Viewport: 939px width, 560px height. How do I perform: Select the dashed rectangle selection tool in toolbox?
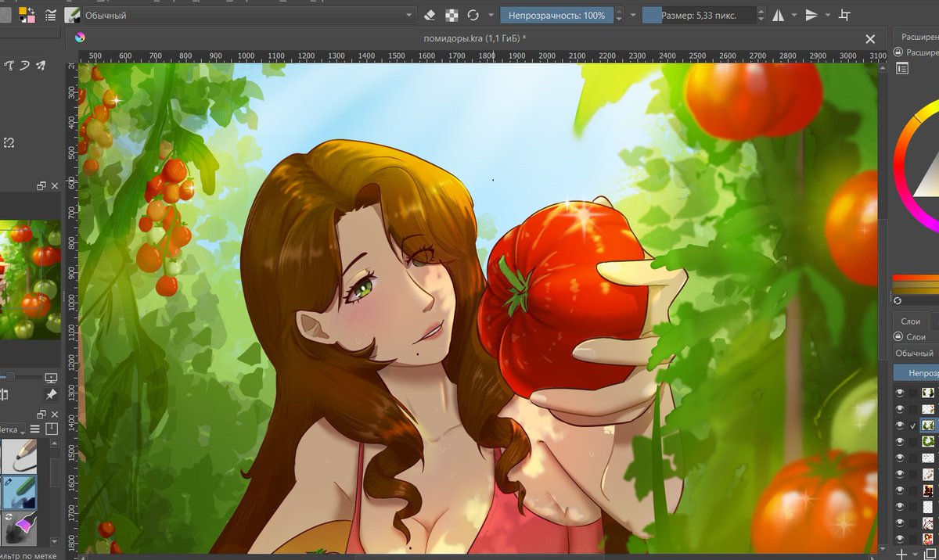[x=9, y=142]
